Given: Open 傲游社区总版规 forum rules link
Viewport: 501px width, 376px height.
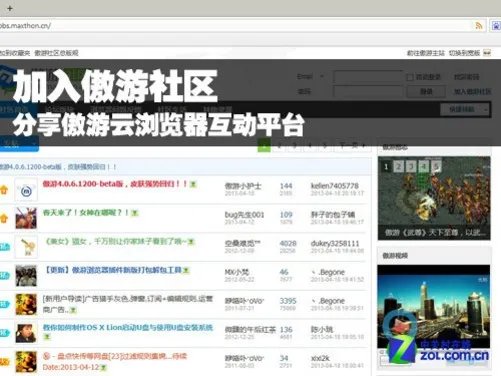Looking at the screenshot, I should click(x=57, y=53).
